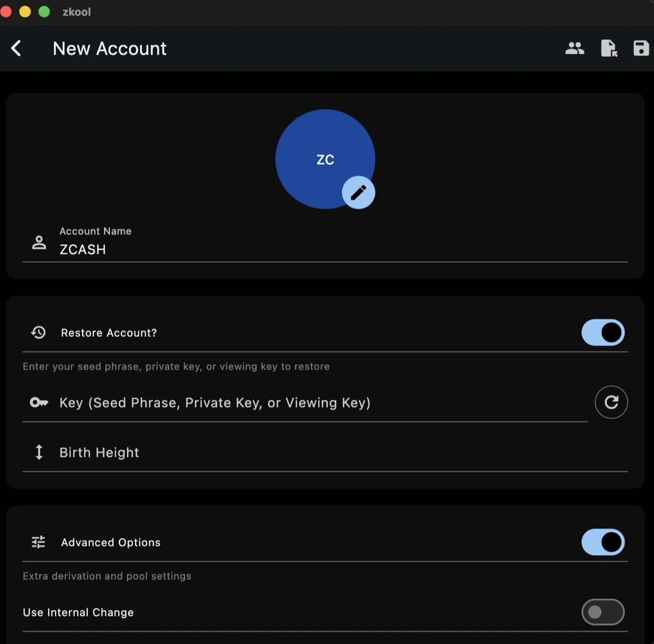Image resolution: width=654 pixels, height=644 pixels.
Task: Edit the Account Name field ZCASH
Action: point(325,243)
